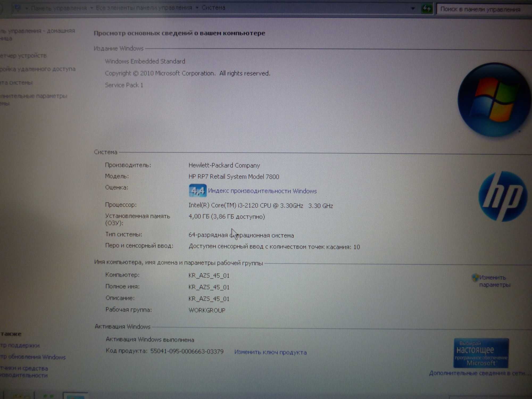
Task: Open Control Panel home page link
Action: click(37, 35)
